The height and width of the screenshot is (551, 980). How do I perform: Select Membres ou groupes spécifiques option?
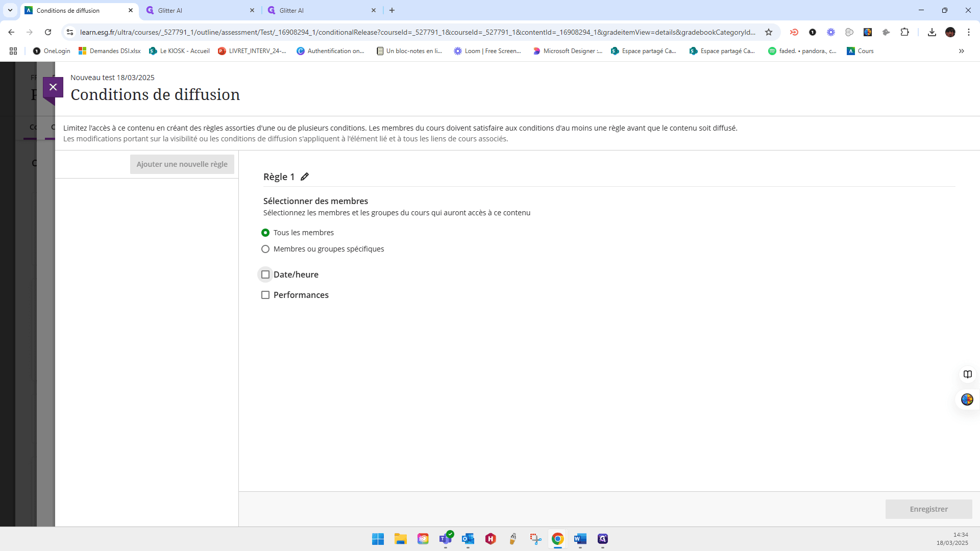point(265,249)
